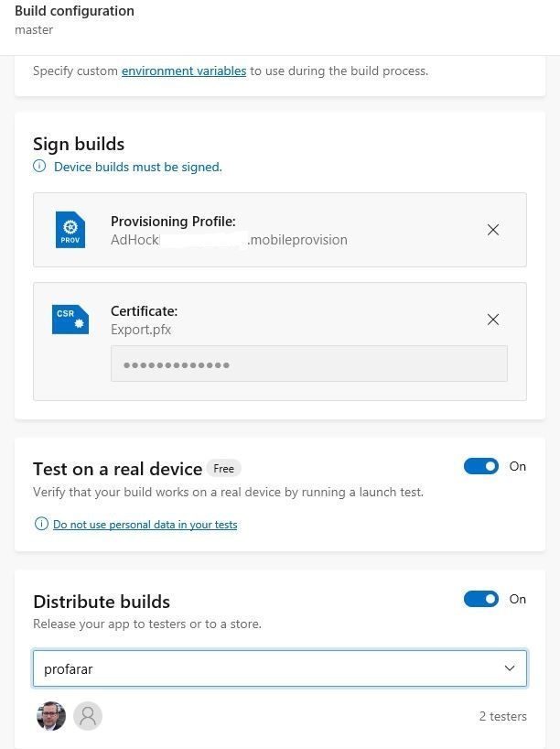Click the Provisioning Profile label
Screen dimensions: 560x749
(173, 222)
